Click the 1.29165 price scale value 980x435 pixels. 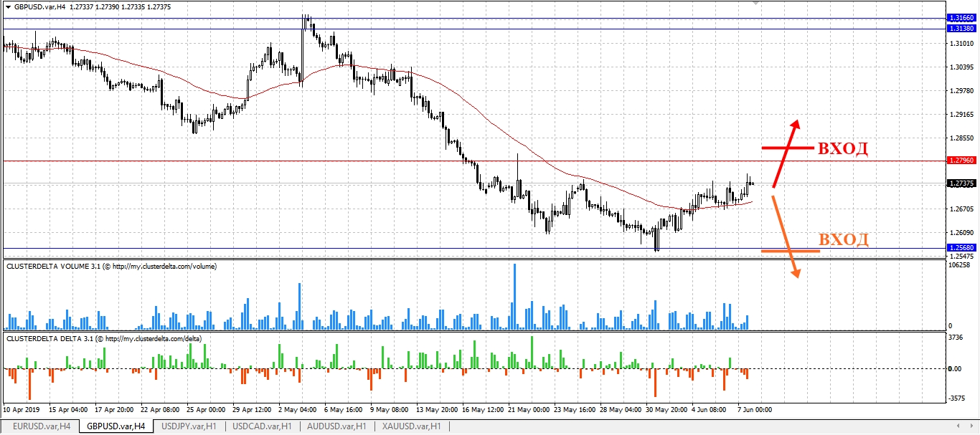point(961,114)
